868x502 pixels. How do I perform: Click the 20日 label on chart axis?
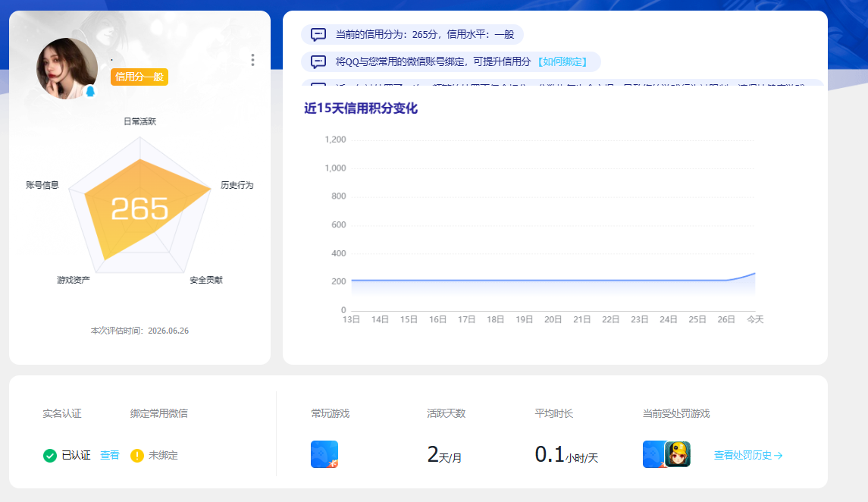553,319
